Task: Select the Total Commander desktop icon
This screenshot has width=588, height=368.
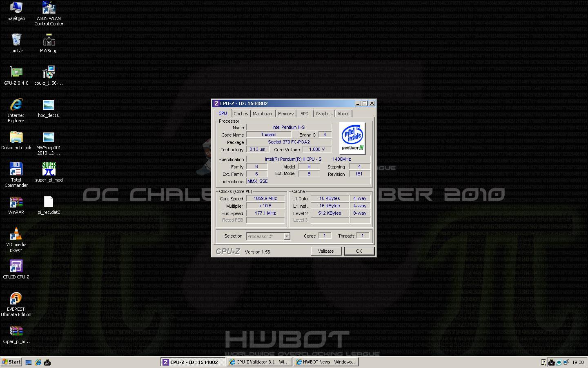Action: [x=16, y=175]
